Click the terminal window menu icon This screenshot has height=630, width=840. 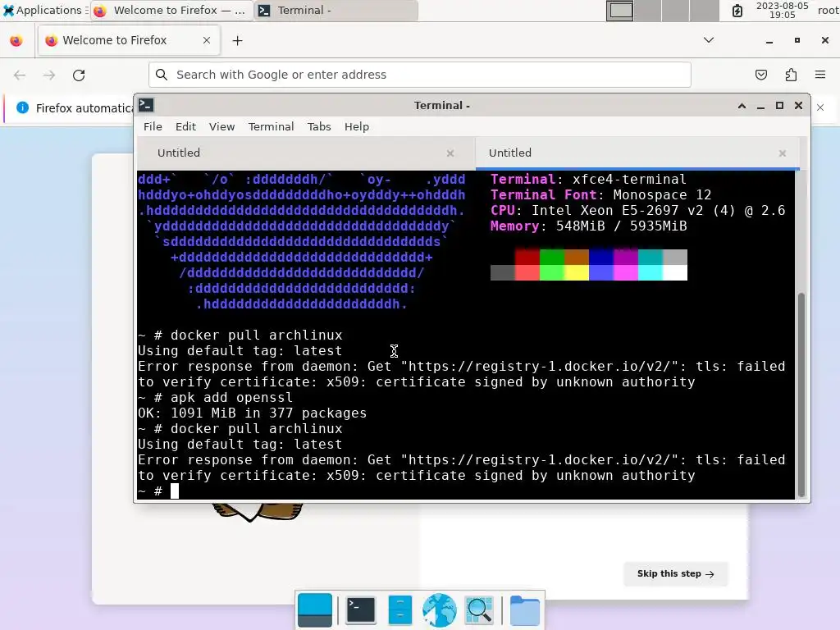tap(146, 105)
